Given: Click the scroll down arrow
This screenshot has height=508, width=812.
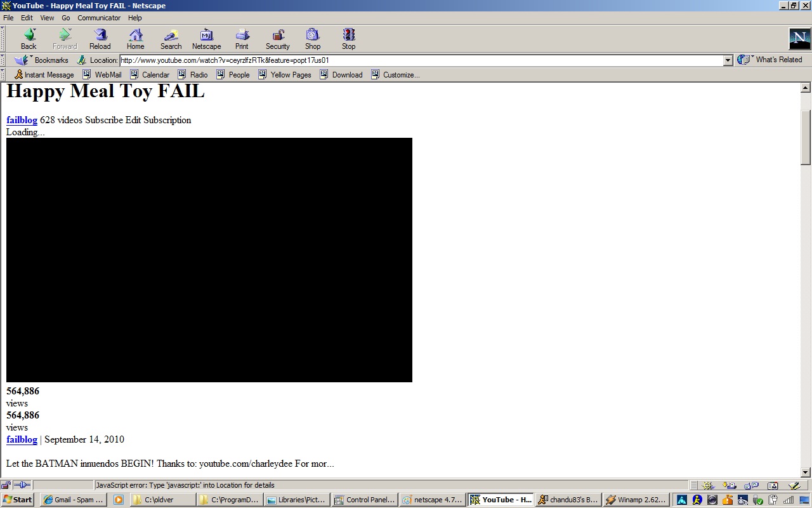Looking at the screenshot, I should pyautogui.click(x=806, y=472).
